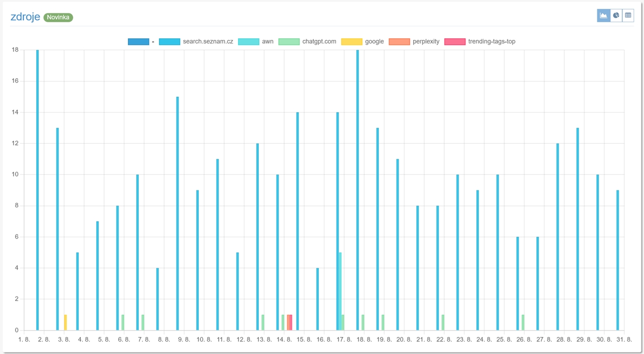Click the last bar at 31. 8.
Screen dimensions: 644x354
[x=618, y=259]
